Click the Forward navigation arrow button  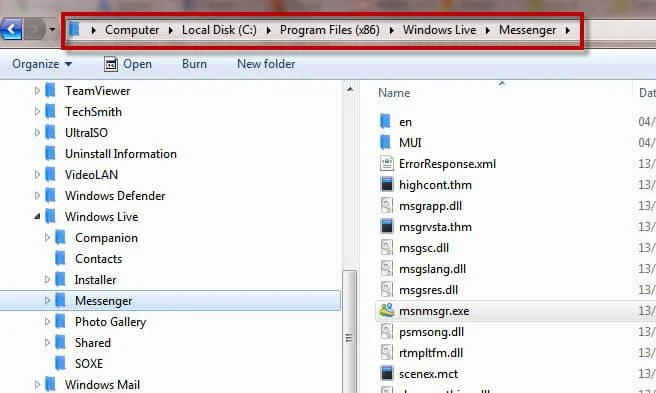pos(35,30)
